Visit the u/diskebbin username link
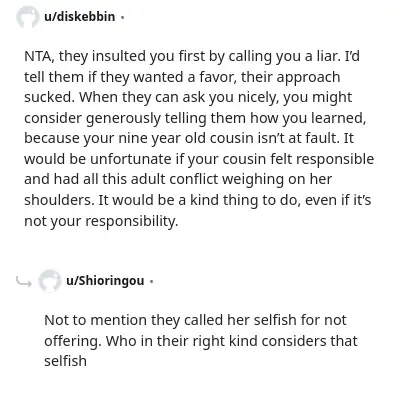Screen dimensions: 400x397 pyautogui.click(x=79, y=16)
